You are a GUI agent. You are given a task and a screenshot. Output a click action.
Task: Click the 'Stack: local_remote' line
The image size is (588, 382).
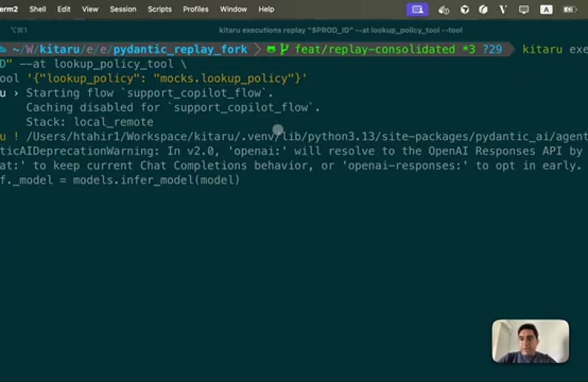pyautogui.click(x=90, y=122)
